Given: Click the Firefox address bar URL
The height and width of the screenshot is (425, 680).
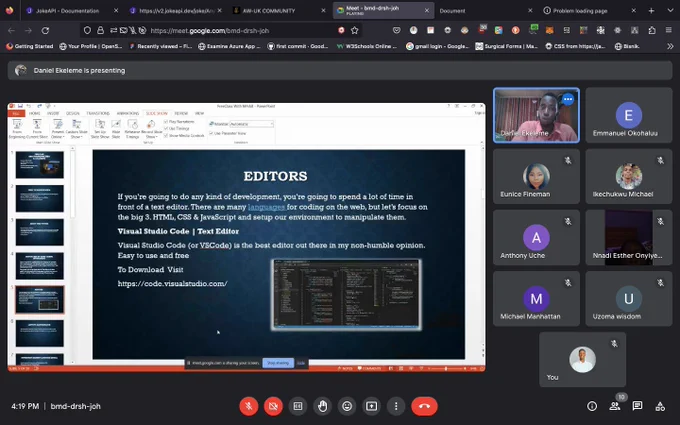Looking at the screenshot, I should coord(209,30).
